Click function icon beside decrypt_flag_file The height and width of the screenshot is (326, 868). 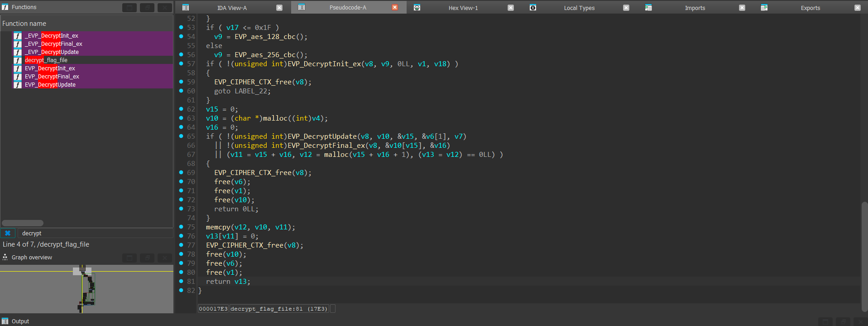click(18, 60)
